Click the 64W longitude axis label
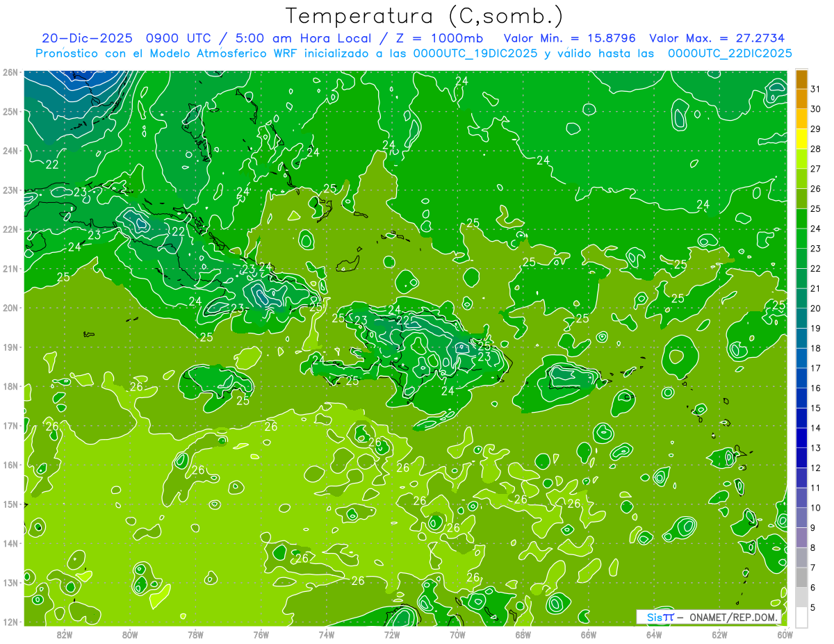Viewport: 834px width, 644px height. 653,634
